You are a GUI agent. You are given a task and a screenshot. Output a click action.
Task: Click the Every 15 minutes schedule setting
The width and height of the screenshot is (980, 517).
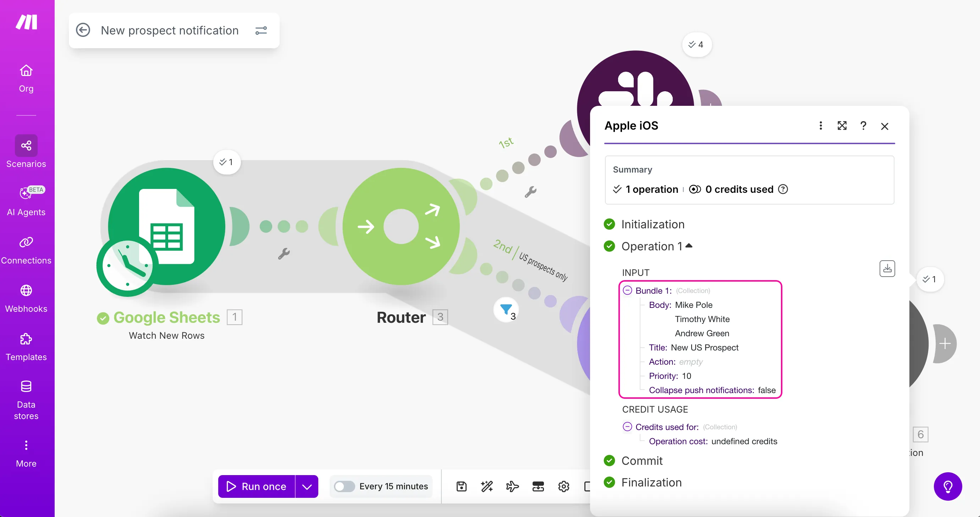pyautogui.click(x=393, y=486)
